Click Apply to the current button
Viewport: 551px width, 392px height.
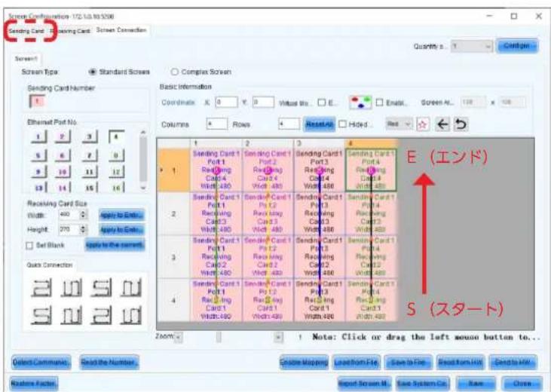pyautogui.click(x=115, y=245)
